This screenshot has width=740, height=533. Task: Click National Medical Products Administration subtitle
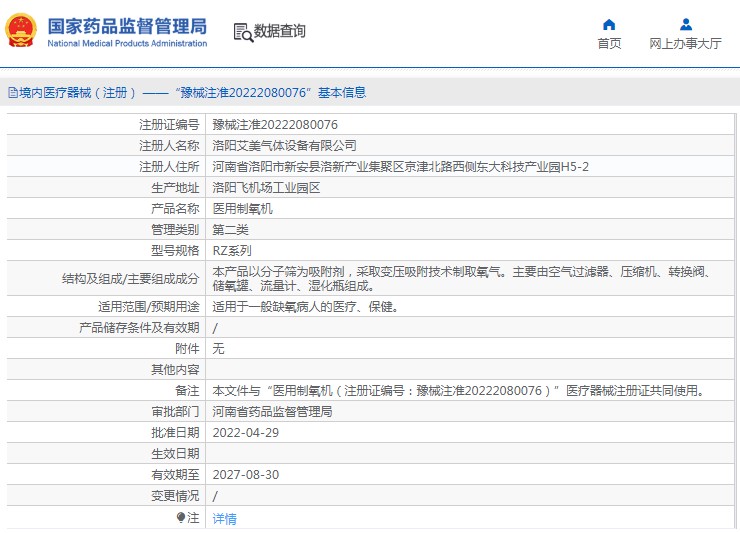pos(127,43)
